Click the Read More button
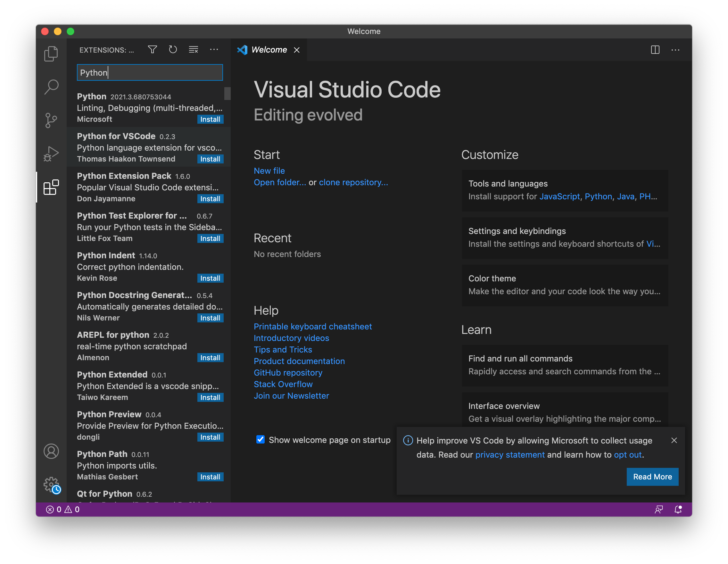Viewport: 728px width, 564px height. click(x=652, y=477)
